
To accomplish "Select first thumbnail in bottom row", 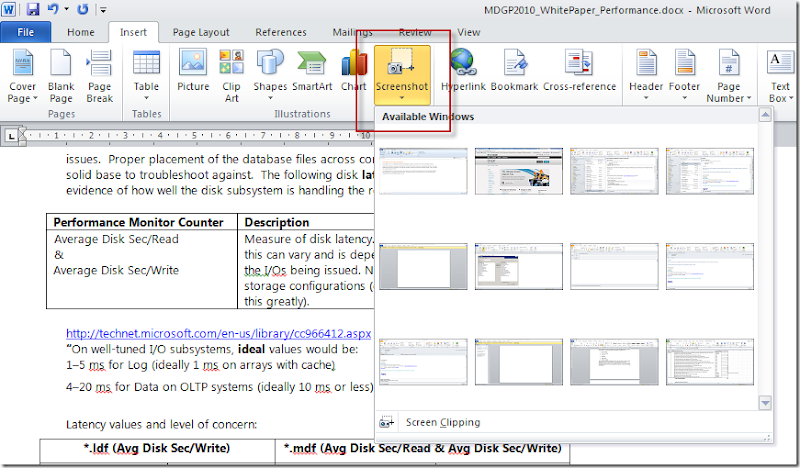I will [423, 362].
